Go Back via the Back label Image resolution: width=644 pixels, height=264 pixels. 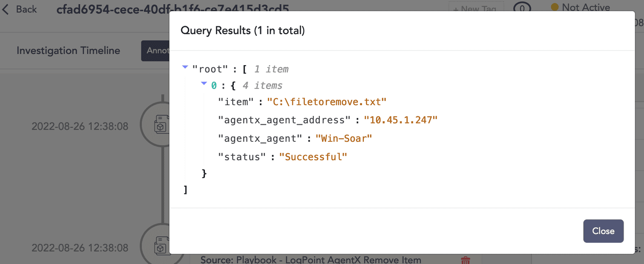pyautogui.click(x=26, y=9)
